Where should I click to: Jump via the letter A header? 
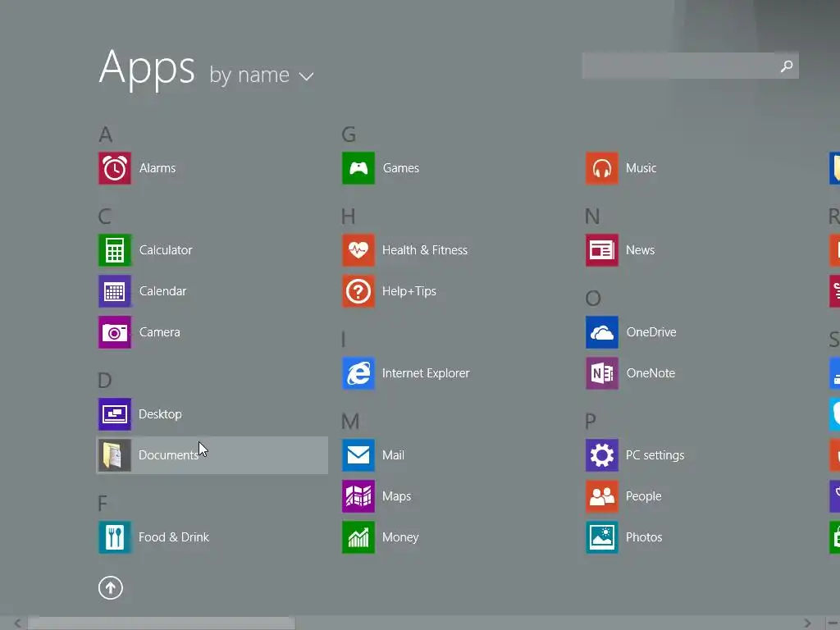point(106,135)
